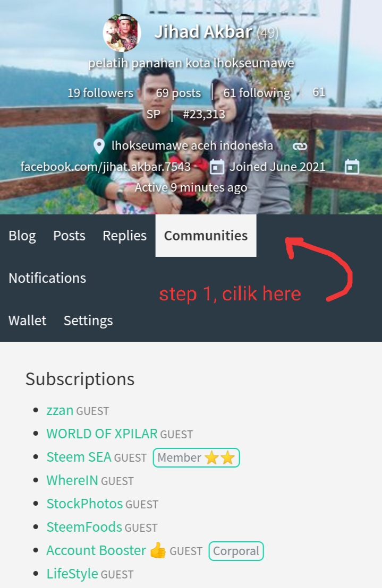Open the Replies tab
Image resolution: width=382 pixels, height=588 pixels.
pos(124,236)
